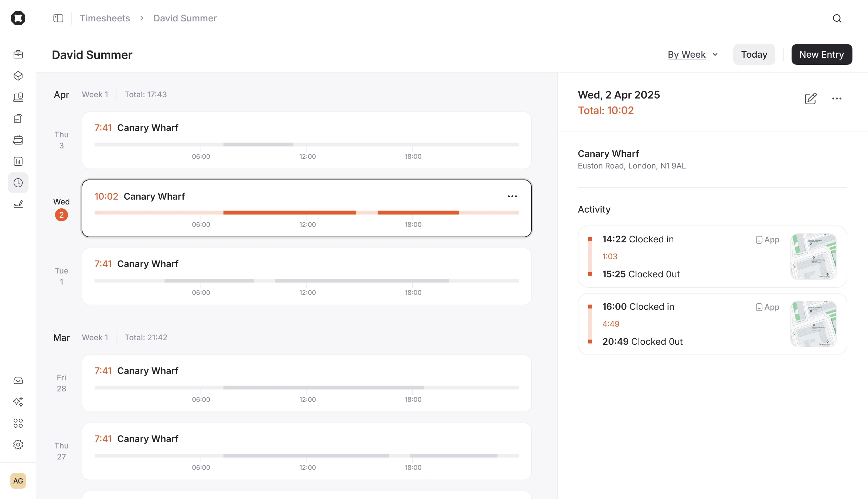
Task: Click the Wed 2 orange timeline bar
Action: (290, 213)
